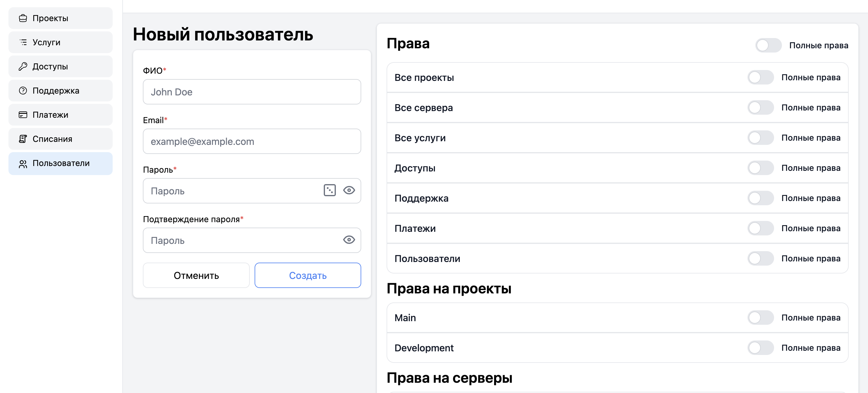
Task: Open Пользователи in the sidebar
Action: click(61, 164)
